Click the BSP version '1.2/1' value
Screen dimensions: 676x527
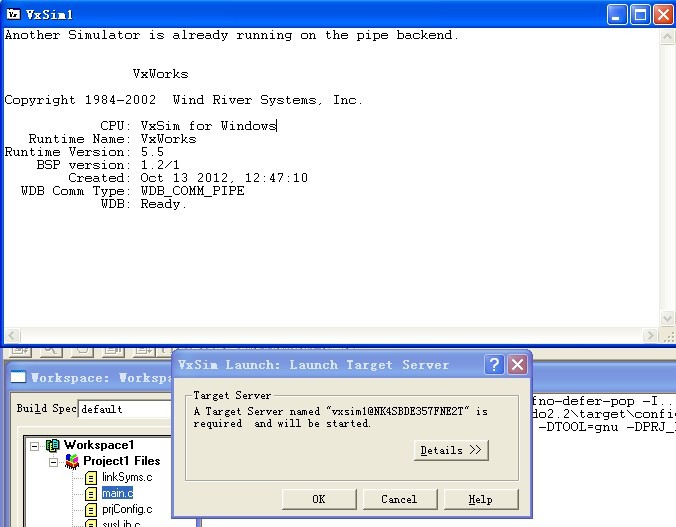(x=160, y=165)
